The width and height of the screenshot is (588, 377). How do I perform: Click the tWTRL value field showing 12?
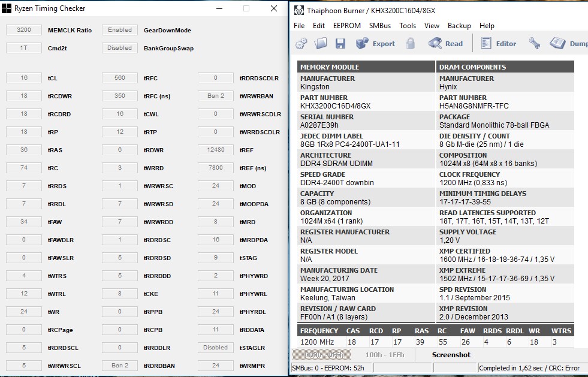(23, 294)
